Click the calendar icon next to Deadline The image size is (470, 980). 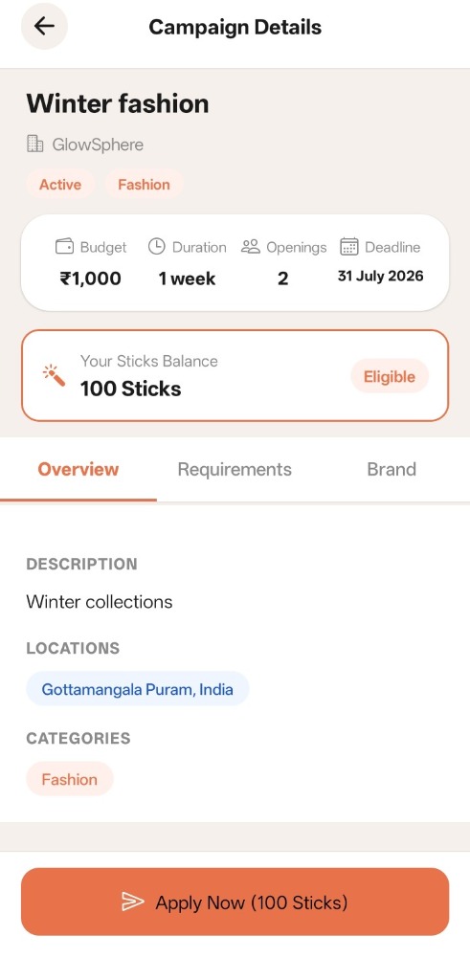click(x=349, y=247)
